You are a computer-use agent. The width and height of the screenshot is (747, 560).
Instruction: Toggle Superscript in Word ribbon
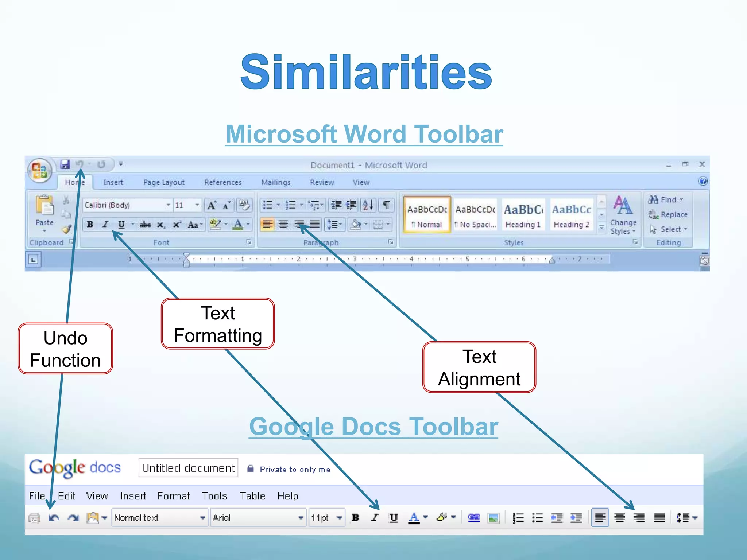177,224
